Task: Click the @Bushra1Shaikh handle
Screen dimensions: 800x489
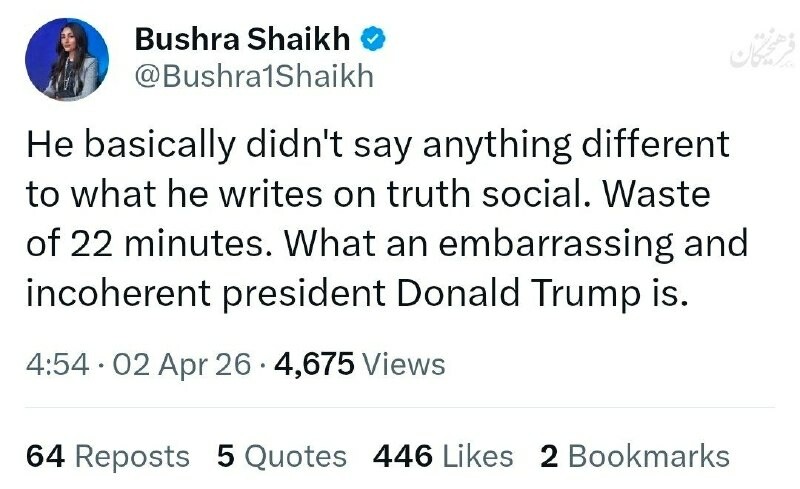Action: (253, 77)
